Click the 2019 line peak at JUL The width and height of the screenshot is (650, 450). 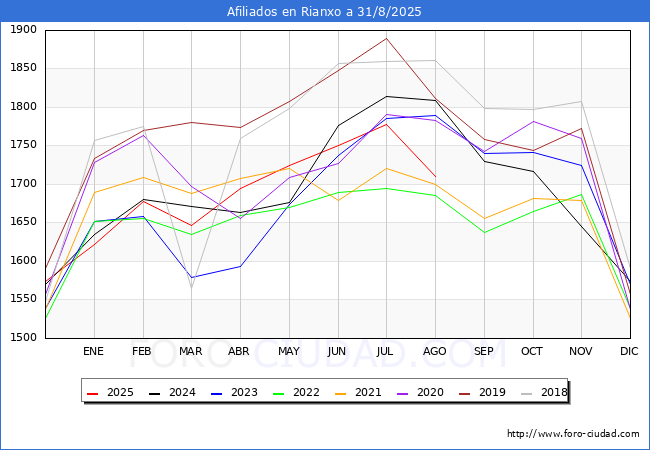click(x=386, y=39)
